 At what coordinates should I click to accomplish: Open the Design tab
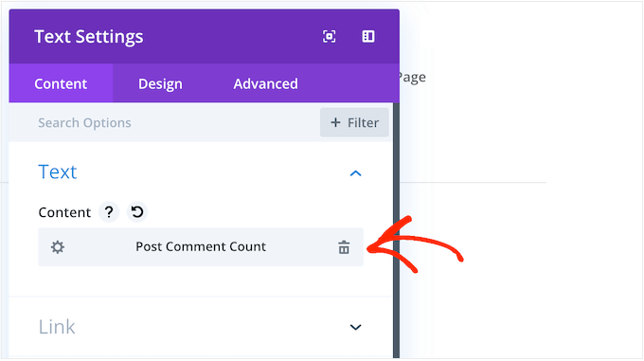point(160,83)
